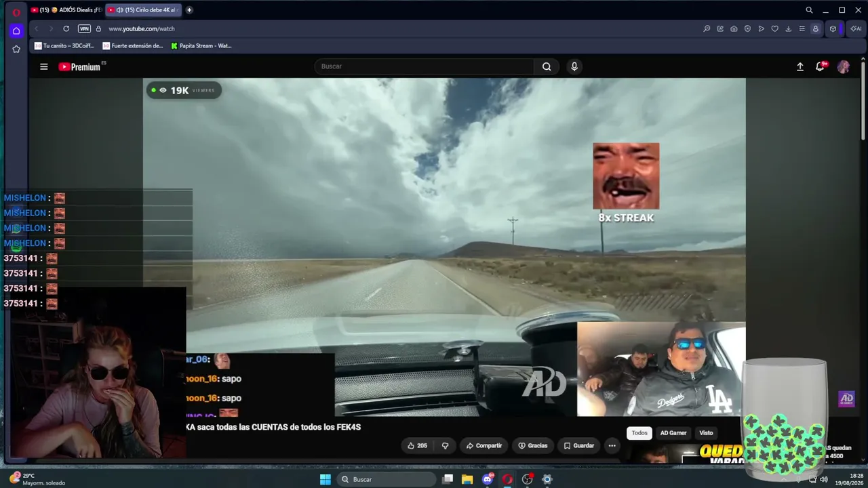The image size is (868, 488).
Task: Open gear app on taskbar
Action: point(547,479)
